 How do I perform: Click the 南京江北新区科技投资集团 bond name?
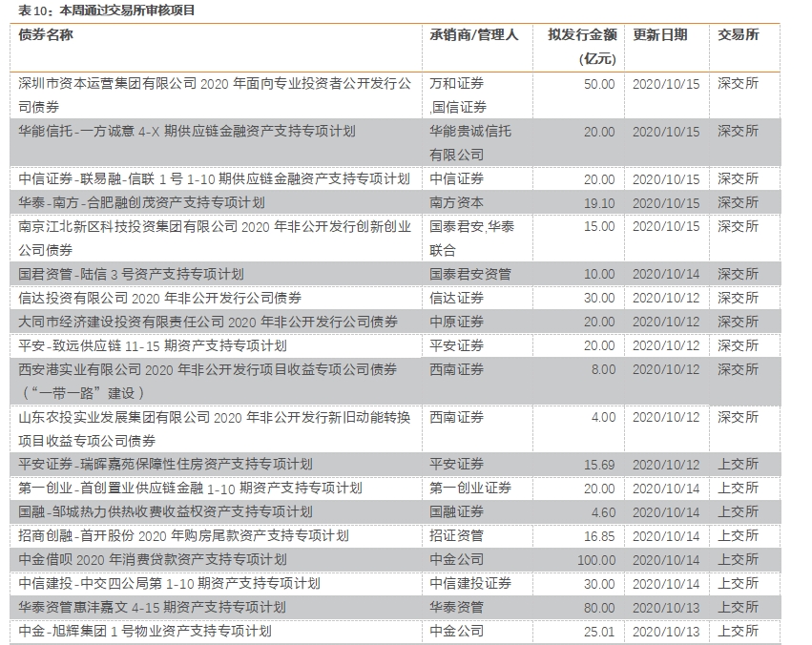[x=215, y=239]
